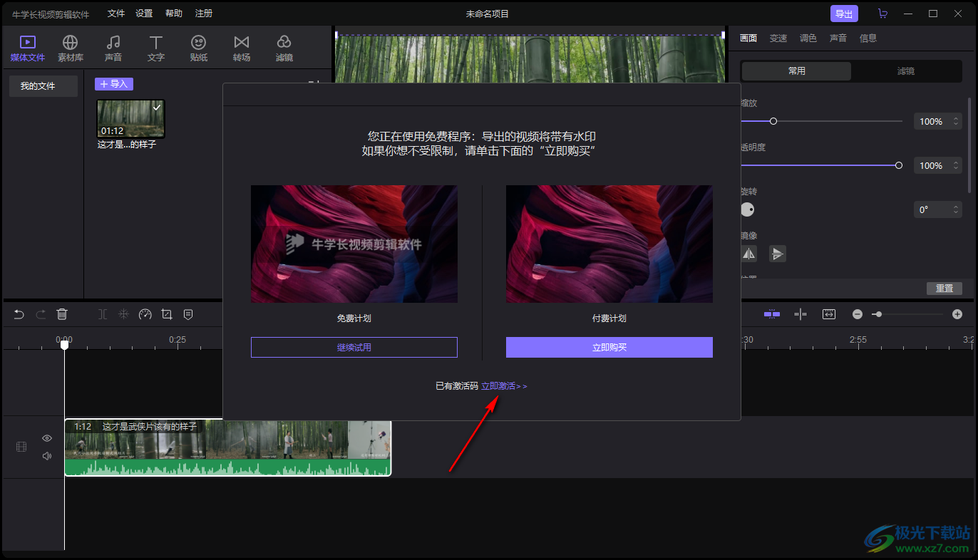The width and height of the screenshot is (978, 560).
Task: Click the 立即激活>> activation link
Action: (504, 386)
